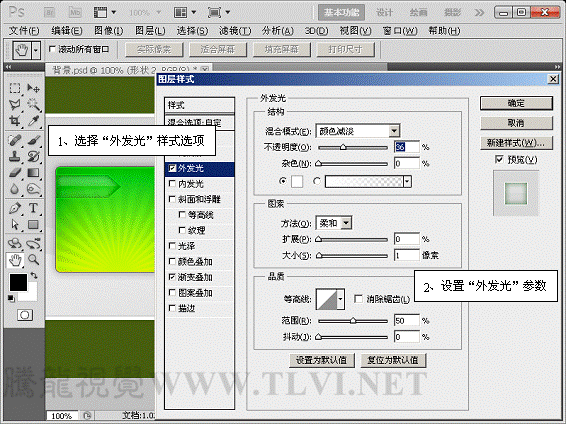Open the 图层 menu
The height and width of the screenshot is (424, 566).
point(150,31)
